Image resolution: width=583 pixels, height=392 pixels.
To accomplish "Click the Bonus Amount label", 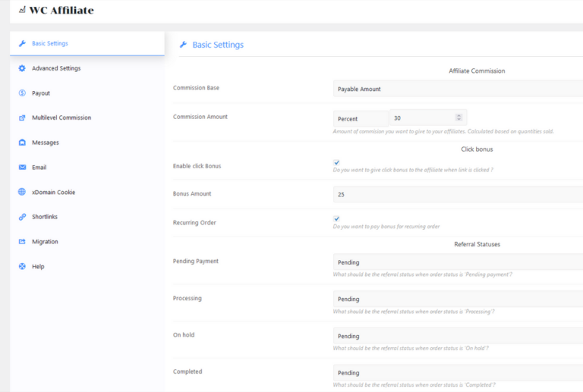I will pos(192,194).
